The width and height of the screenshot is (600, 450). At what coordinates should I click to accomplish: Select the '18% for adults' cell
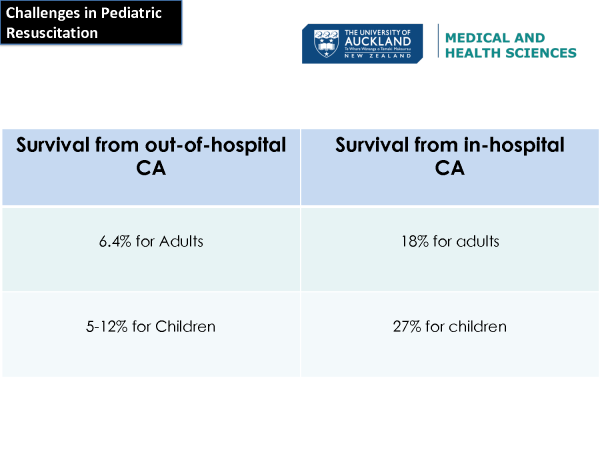click(450, 241)
